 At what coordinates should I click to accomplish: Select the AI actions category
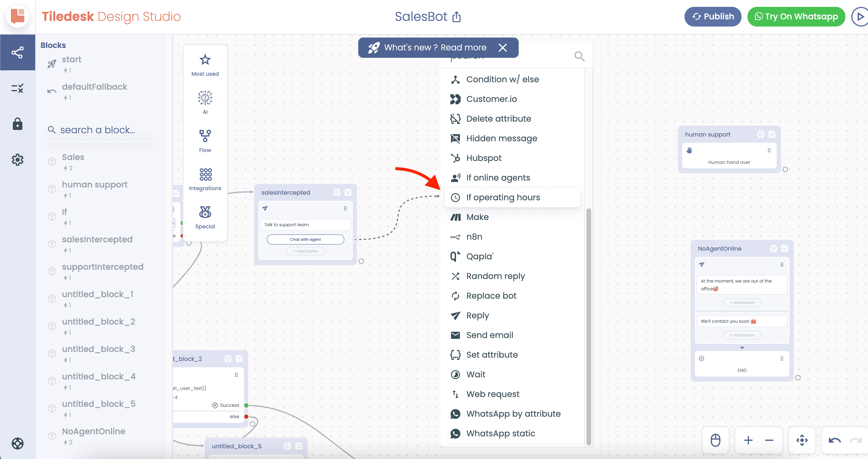[x=205, y=103]
